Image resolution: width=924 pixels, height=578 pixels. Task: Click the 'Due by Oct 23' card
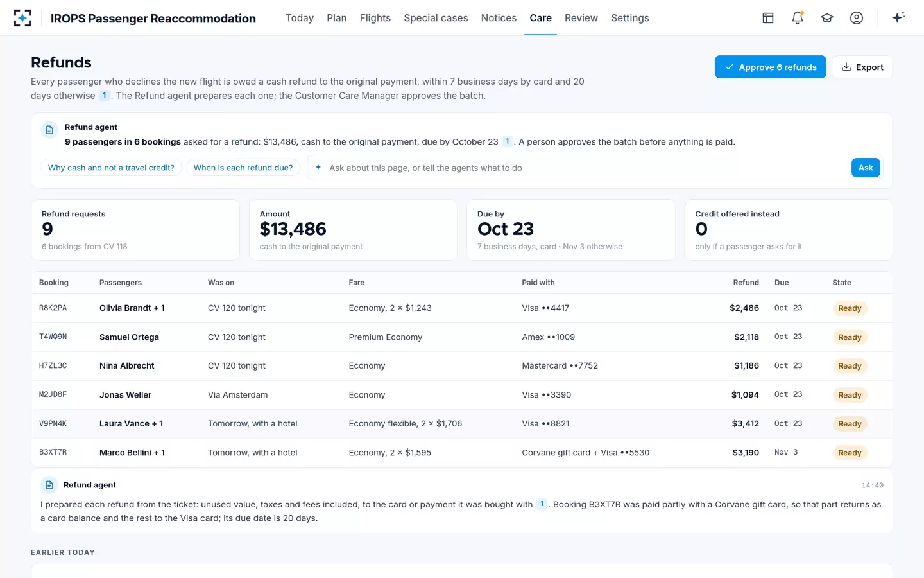571,230
